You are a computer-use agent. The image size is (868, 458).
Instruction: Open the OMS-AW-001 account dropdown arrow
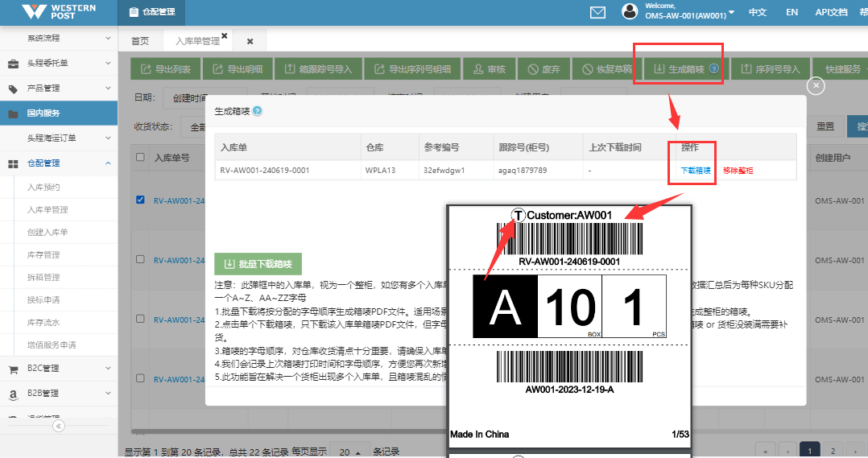tap(731, 12)
